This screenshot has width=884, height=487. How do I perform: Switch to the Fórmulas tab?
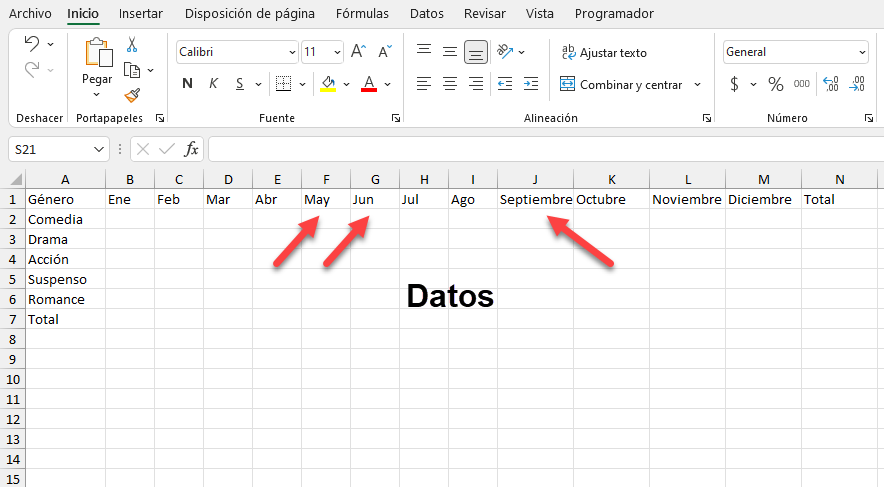362,14
